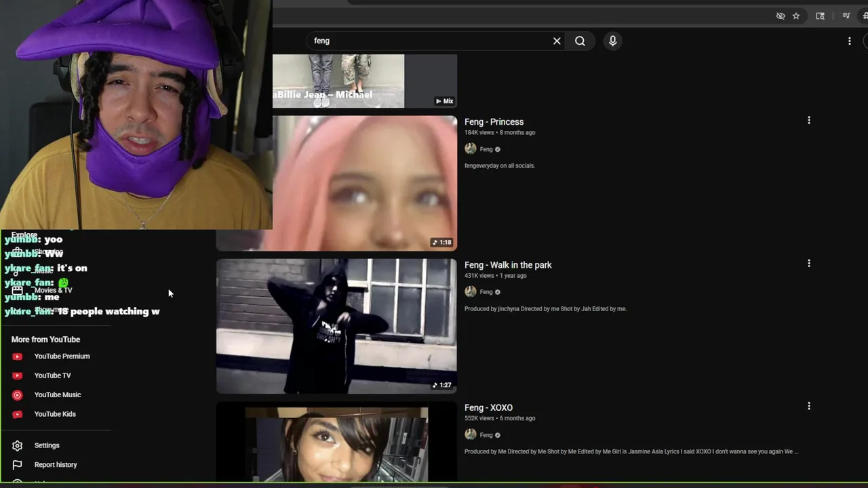Click the XOXO description mentioning Jasmine Asia
The height and width of the screenshot is (488, 868).
[631, 451]
